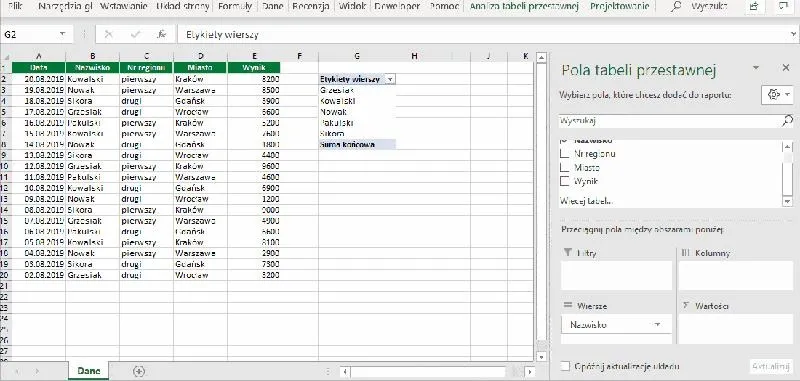Screen dimensions: 800x381
Task: Click worksheet vertical scroll up arrow
Action: [542, 57]
